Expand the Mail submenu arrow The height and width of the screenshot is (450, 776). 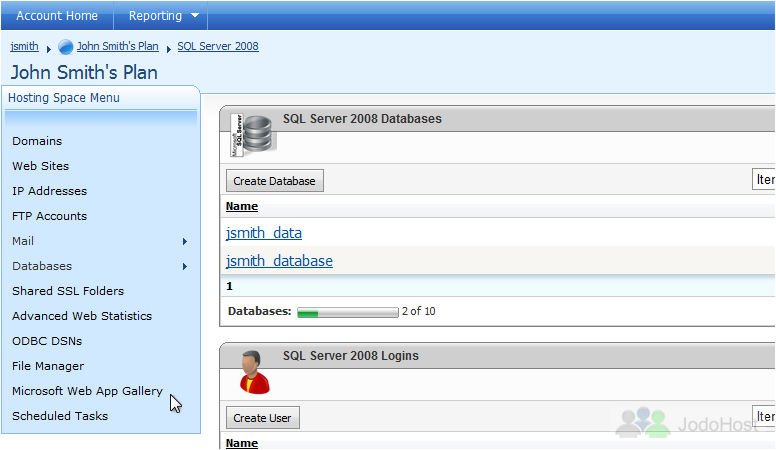[x=185, y=242]
